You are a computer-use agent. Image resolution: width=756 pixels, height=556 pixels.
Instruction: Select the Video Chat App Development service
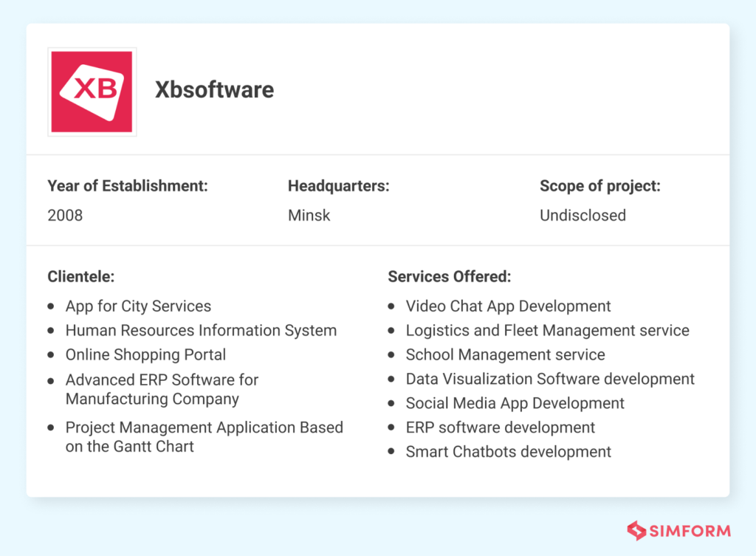click(508, 306)
